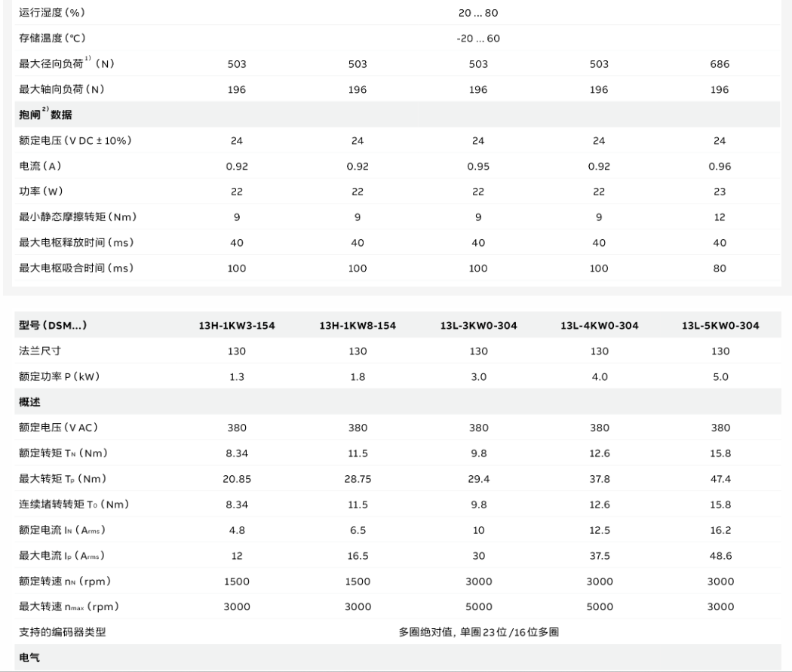This screenshot has height=672, width=792.
Task: Click the 13L-3KW0-304 model header
Action: coord(478,326)
